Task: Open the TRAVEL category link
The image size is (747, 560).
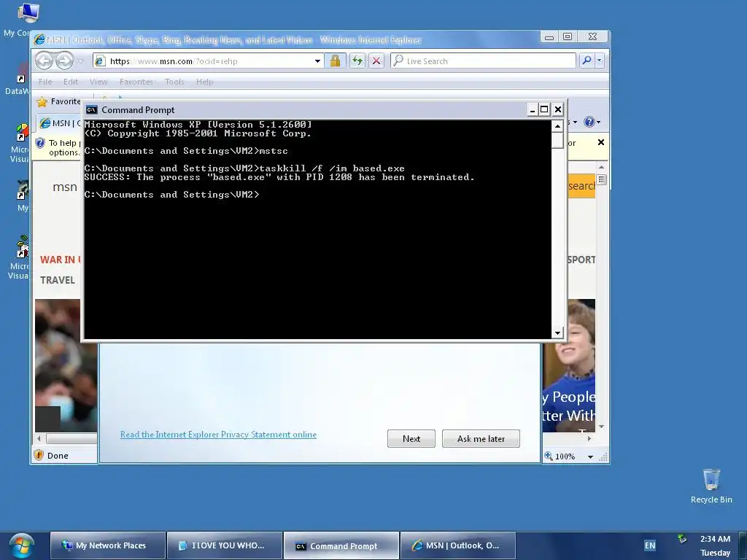Action: [57, 280]
